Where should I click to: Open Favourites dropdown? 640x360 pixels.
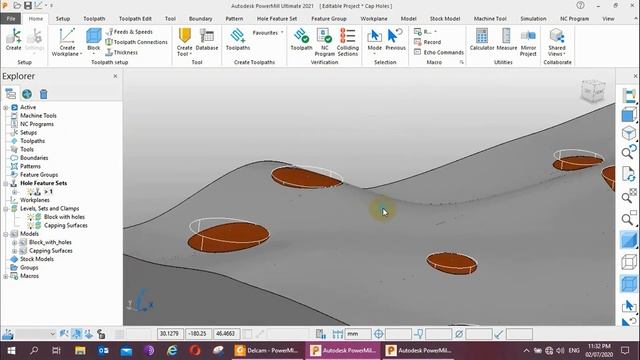pos(268,33)
